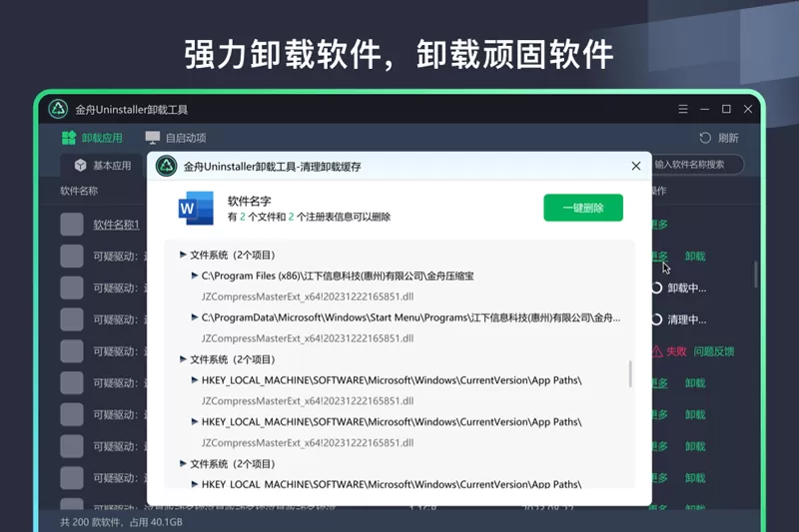This screenshot has width=799, height=532.
Task: Switch to the 卸载应用 tab
Action: 92,138
